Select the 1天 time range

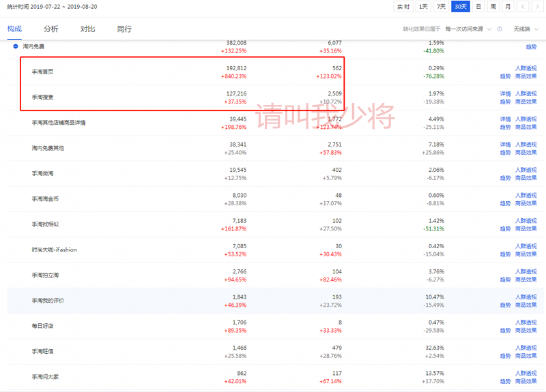point(423,7)
